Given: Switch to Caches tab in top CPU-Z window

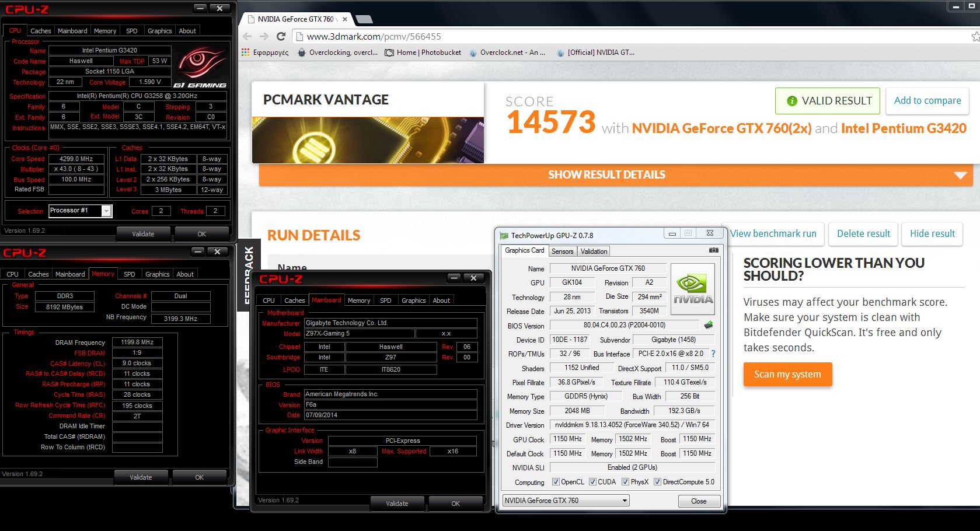Looking at the screenshot, I should coord(41,31).
